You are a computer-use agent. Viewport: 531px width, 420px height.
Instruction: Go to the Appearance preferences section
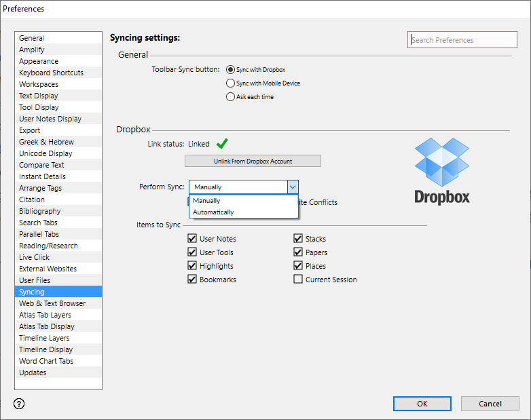pos(39,61)
